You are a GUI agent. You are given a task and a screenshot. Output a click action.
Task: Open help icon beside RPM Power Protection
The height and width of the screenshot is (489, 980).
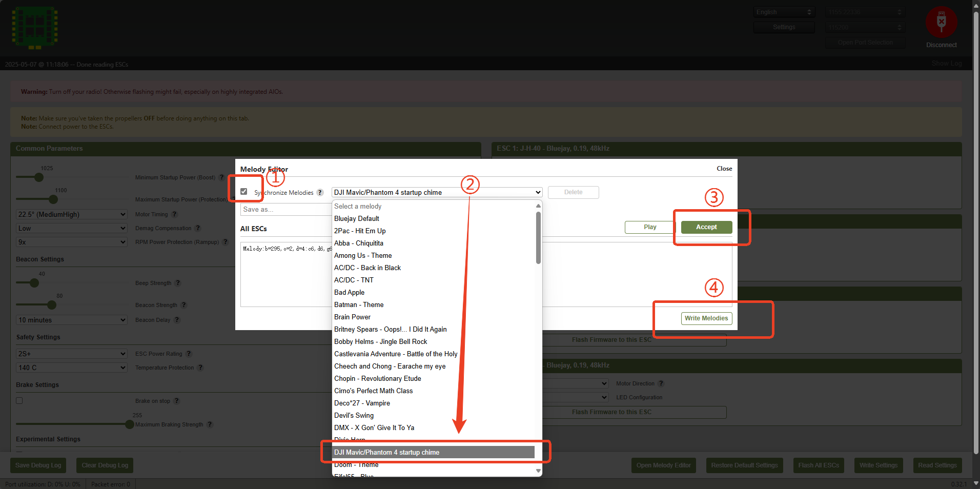(x=226, y=242)
